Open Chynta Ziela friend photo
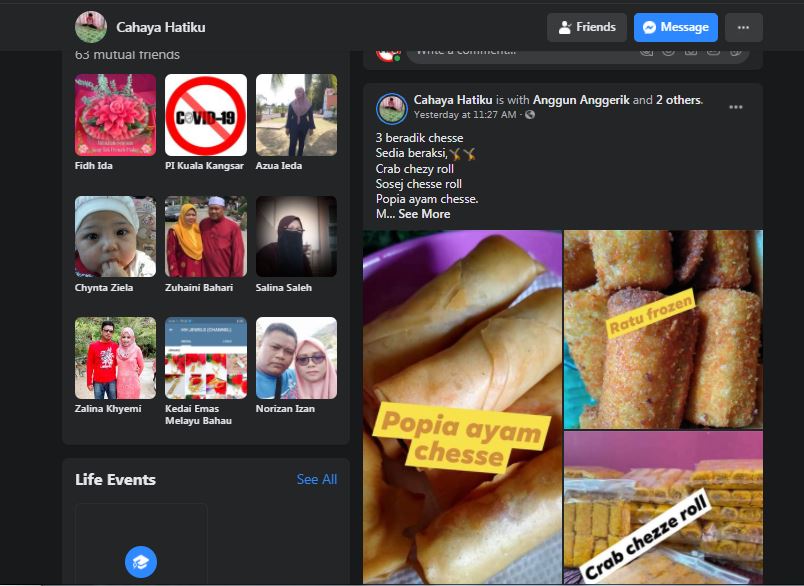The image size is (804, 586). (x=115, y=236)
